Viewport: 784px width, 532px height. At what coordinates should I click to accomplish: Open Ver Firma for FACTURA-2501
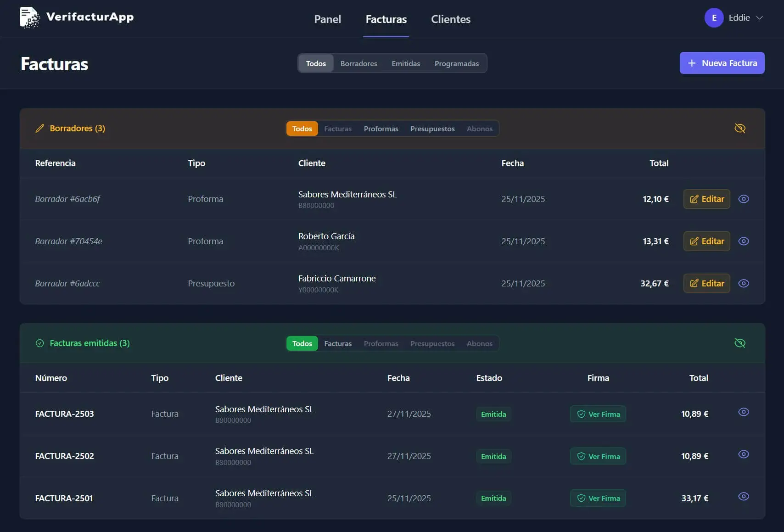tap(598, 498)
